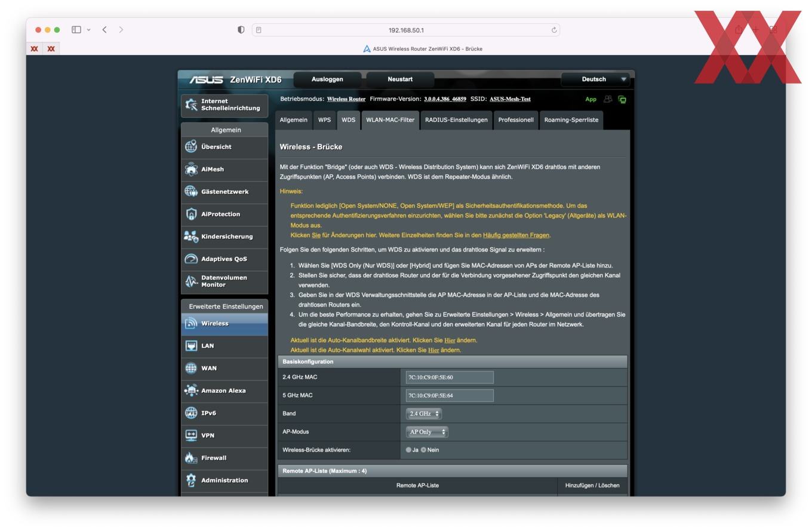Go forward with Safari's forward arrow
The height and width of the screenshot is (531, 812).
(x=121, y=29)
